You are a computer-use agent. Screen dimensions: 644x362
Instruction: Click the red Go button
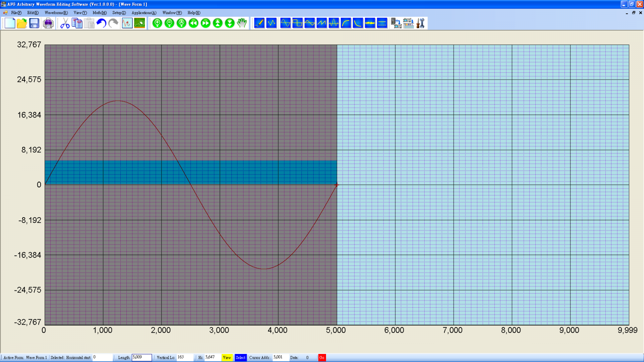(x=322, y=358)
